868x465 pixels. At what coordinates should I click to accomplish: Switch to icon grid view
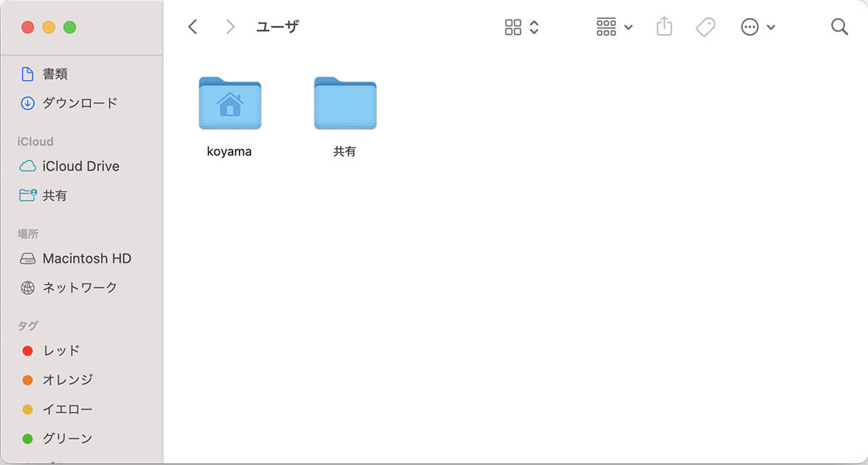tap(513, 27)
